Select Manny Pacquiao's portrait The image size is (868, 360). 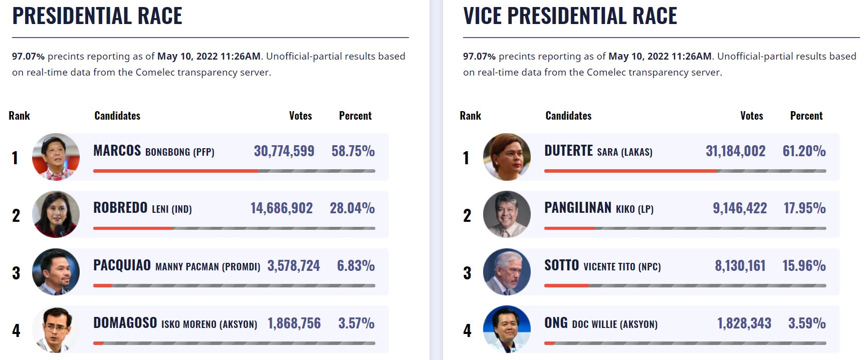pyautogui.click(x=56, y=272)
